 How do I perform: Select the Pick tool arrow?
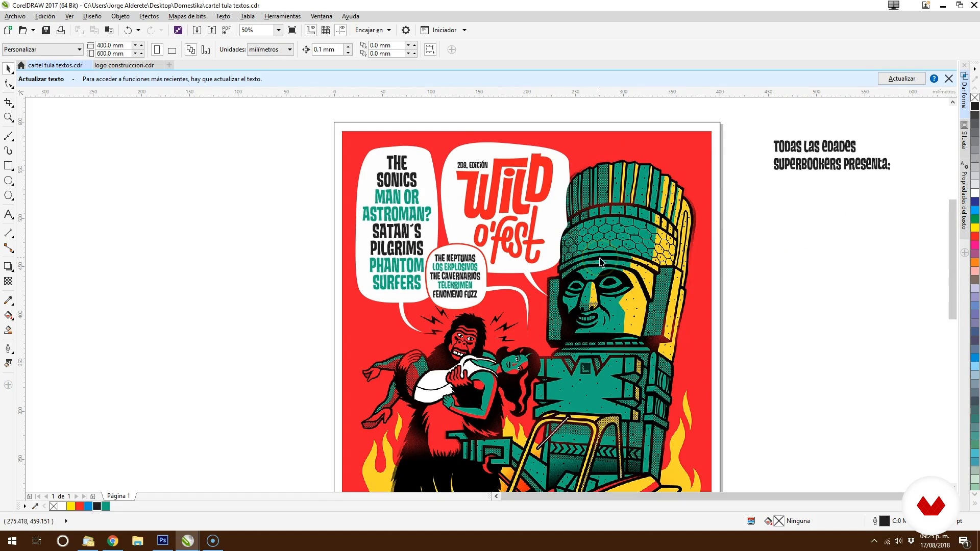pyautogui.click(x=8, y=68)
